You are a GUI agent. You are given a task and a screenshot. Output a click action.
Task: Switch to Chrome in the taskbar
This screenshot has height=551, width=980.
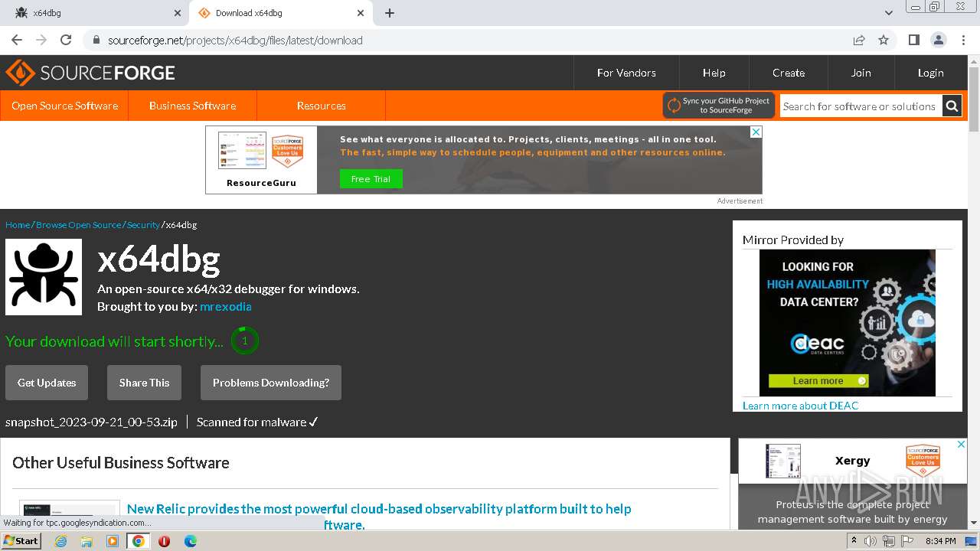138,541
